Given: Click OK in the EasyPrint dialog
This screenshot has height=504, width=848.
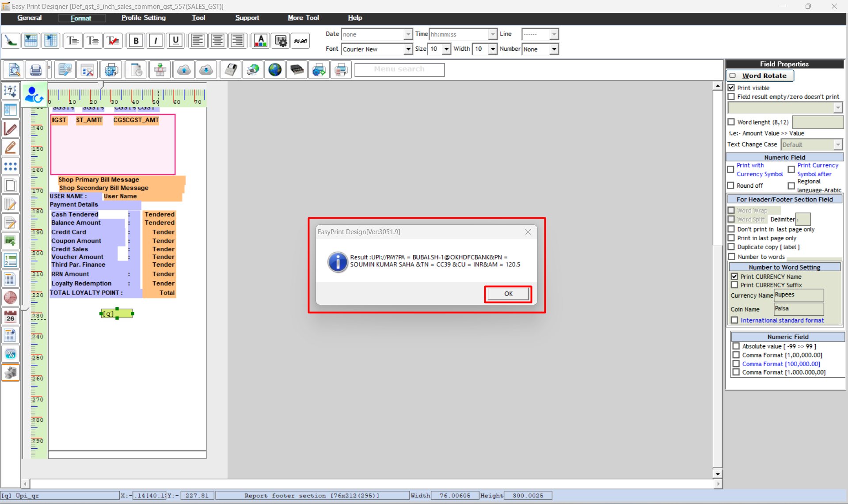Looking at the screenshot, I should coord(508,294).
